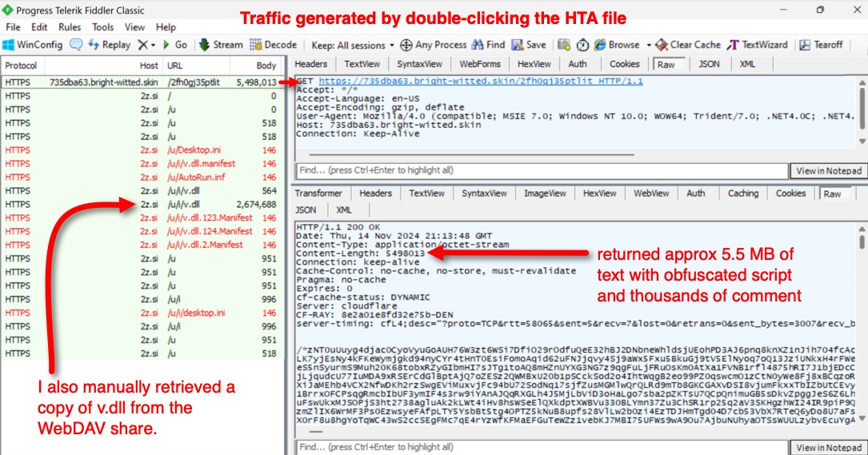
Task: Select the /u/i/v.dll.2.Manifest session row
Action: pyautogui.click(x=142, y=245)
